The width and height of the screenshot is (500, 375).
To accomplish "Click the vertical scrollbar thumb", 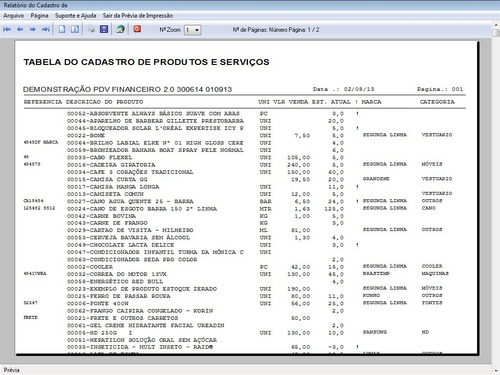I will click(496, 32).
